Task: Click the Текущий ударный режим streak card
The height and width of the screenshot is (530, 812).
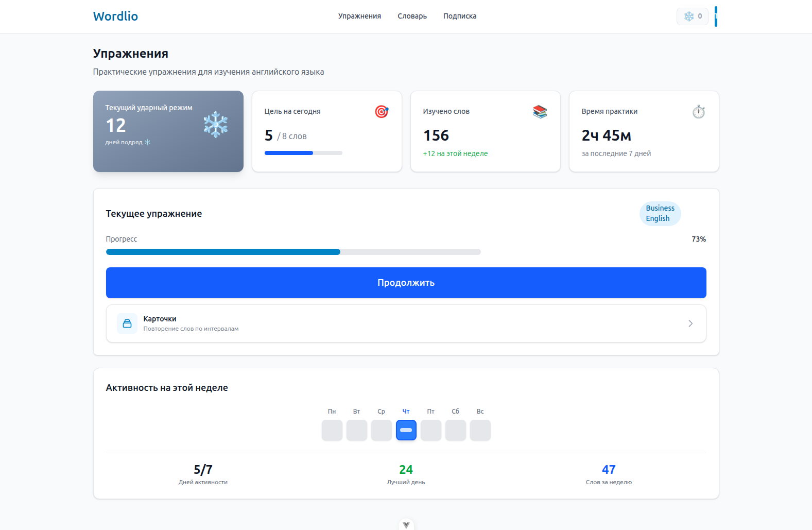Action: 168,131
